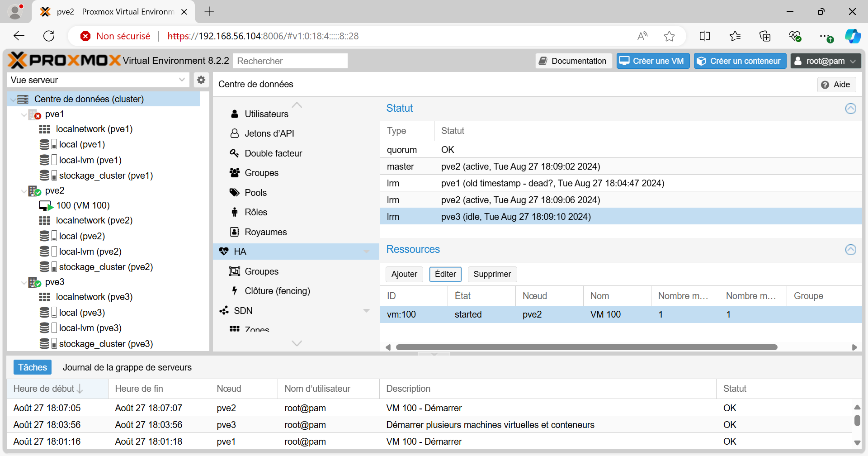
Task: Reload the page with refresh icon
Action: [49, 36]
